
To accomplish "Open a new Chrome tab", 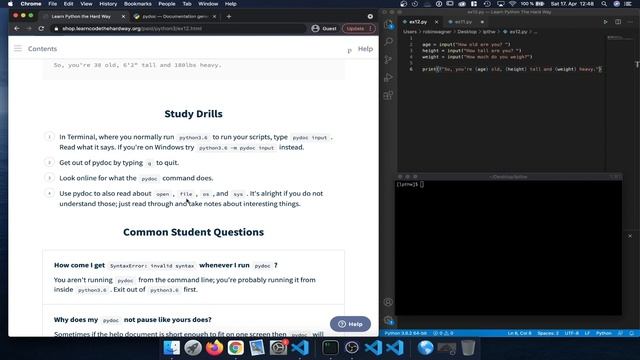I will (x=229, y=16).
